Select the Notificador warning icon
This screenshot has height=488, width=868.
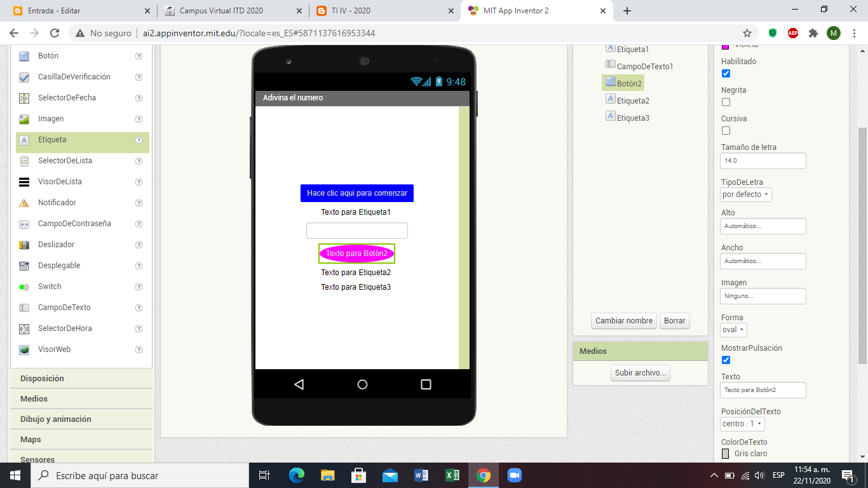[24, 203]
